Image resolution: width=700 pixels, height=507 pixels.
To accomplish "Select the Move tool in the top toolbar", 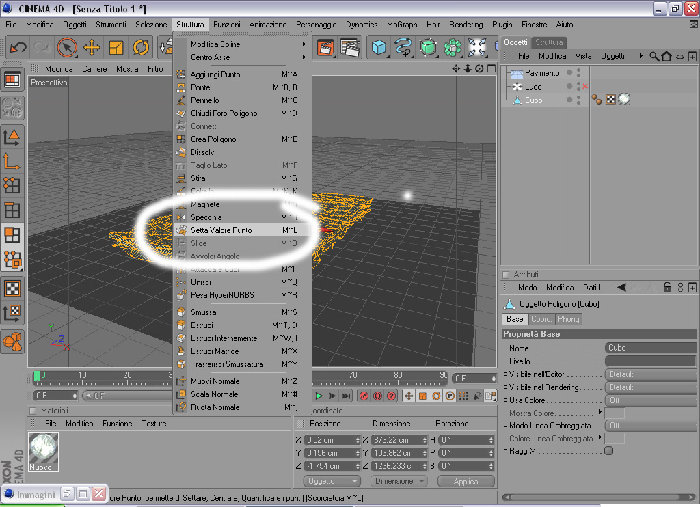I will coord(92,47).
